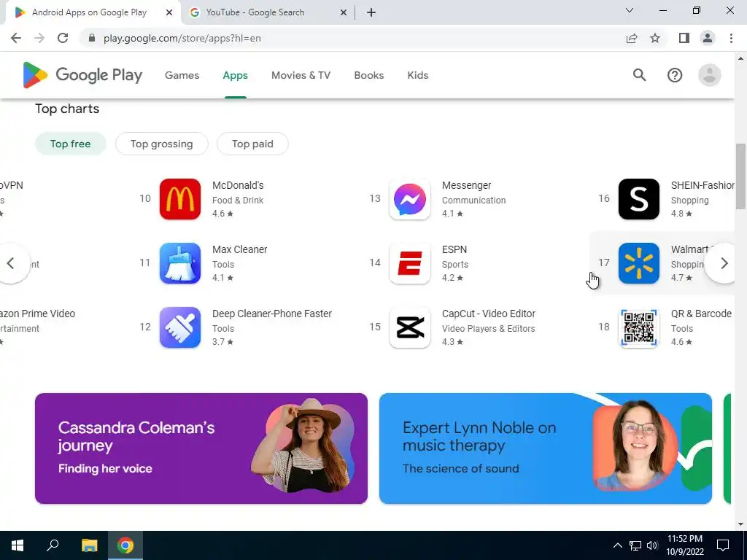
Task: Select the Top free chart chip
Action: pos(71,144)
